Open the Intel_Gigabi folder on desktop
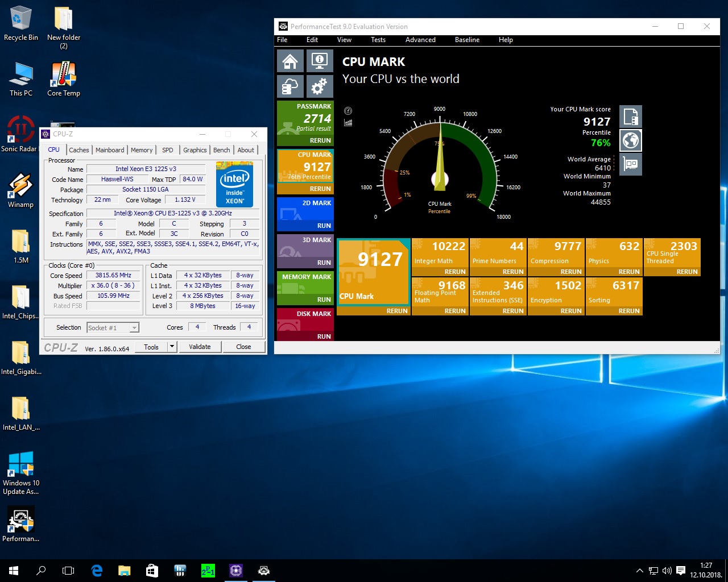 pos(21,357)
